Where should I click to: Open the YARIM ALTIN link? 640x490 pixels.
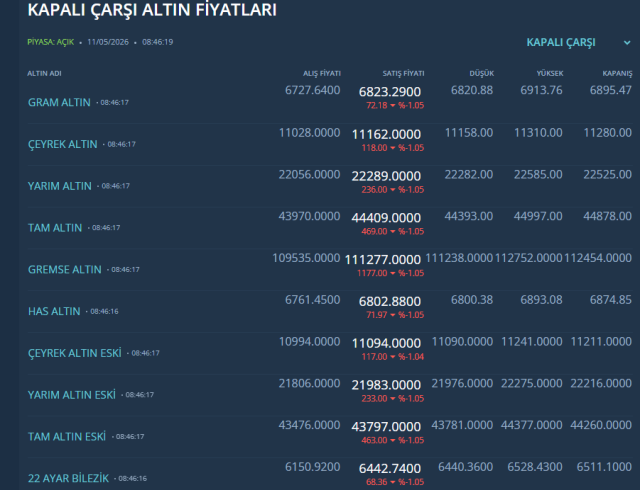coord(60,186)
